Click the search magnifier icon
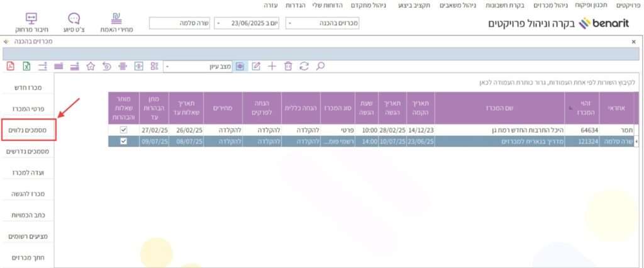This screenshot has height=268, width=644. point(320,65)
